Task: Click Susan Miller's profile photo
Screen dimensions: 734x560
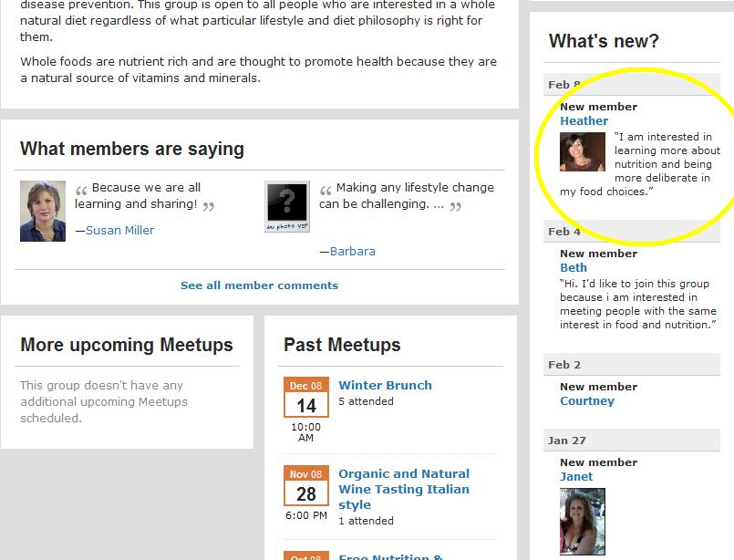Action: [x=43, y=211]
